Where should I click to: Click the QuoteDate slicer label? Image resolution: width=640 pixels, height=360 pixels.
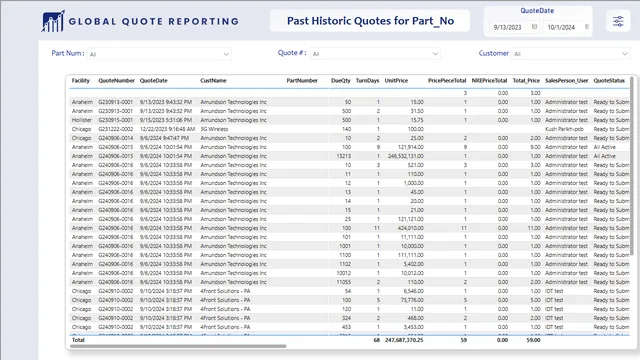coord(537,11)
